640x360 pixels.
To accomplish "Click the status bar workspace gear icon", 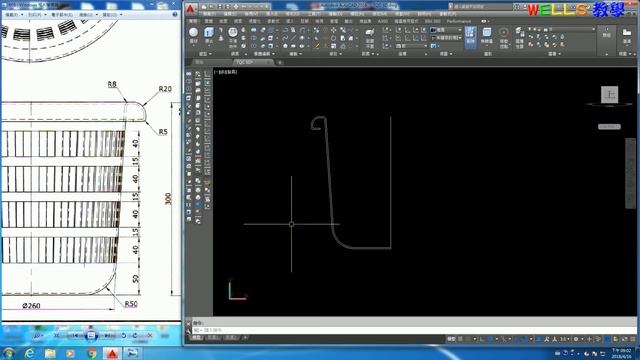I will (x=576, y=339).
